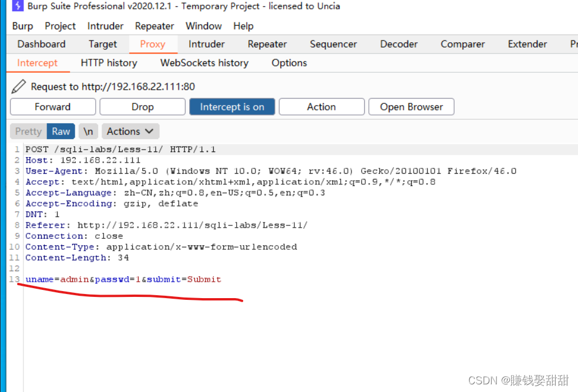Drop the intercepted request
The image size is (578, 392).
142,107
